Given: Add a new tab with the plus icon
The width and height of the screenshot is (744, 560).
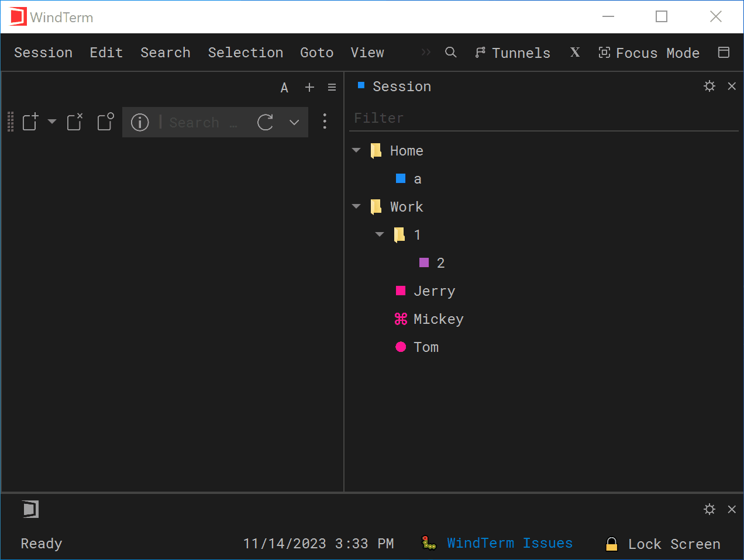Looking at the screenshot, I should [x=309, y=88].
